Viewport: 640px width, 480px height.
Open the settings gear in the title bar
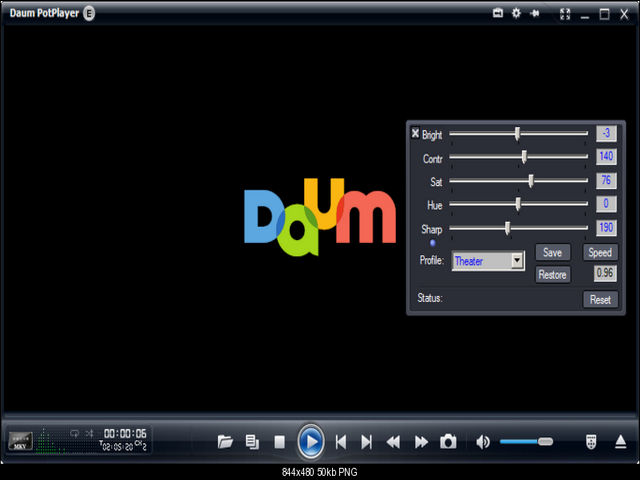(x=516, y=14)
